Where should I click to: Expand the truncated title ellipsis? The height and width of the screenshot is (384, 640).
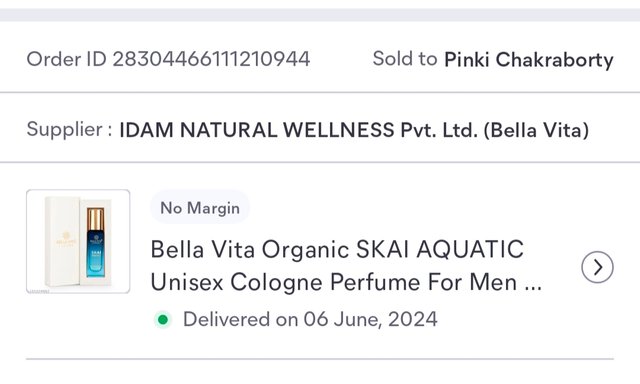click(533, 287)
